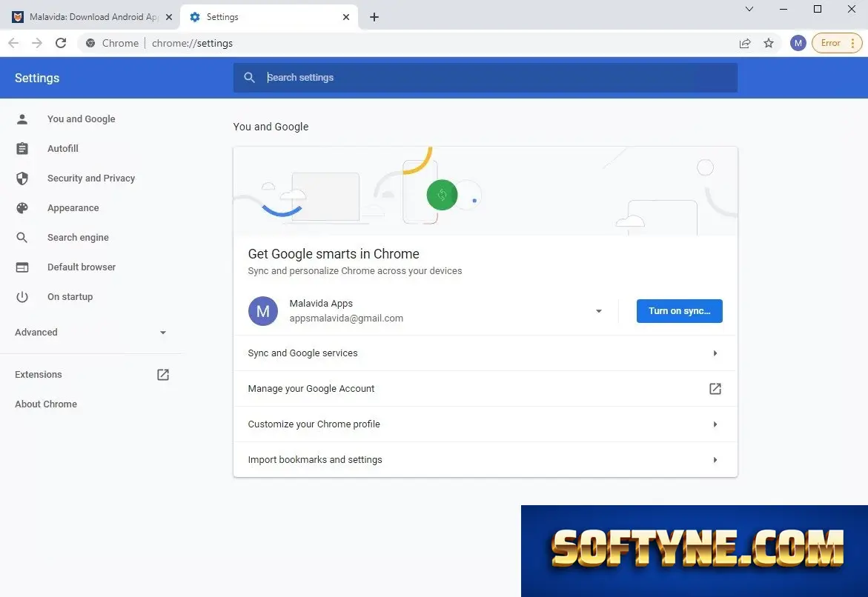The width and height of the screenshot is (868, 597).
Task: Open the account dropdown next to Malavida Apps
Action: point(598,311)
